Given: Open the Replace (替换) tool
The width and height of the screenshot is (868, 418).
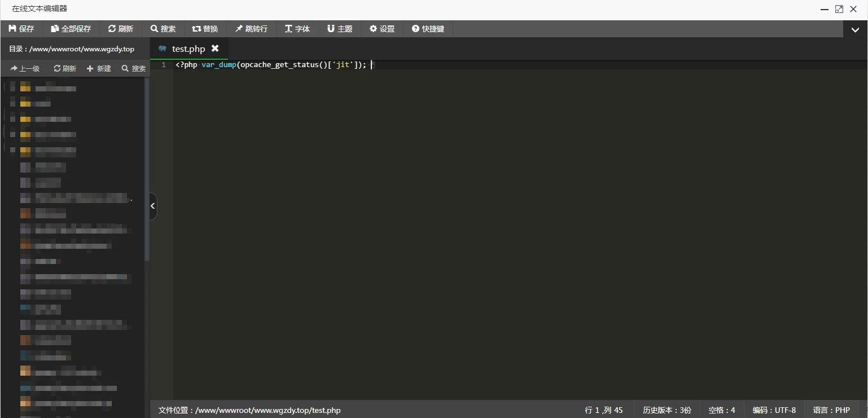Looking at the screenshot, I should pyautogui.click(x=205, y=29).
